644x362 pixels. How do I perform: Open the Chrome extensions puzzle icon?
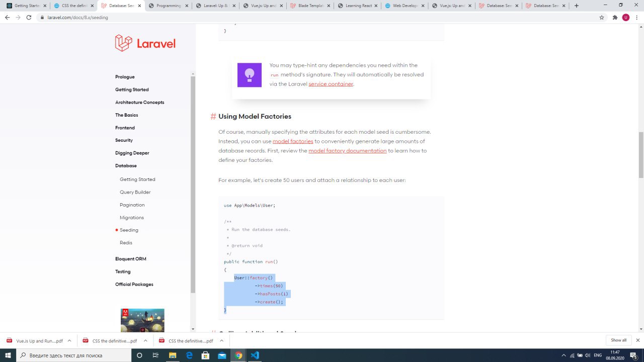tap(615, 17)
